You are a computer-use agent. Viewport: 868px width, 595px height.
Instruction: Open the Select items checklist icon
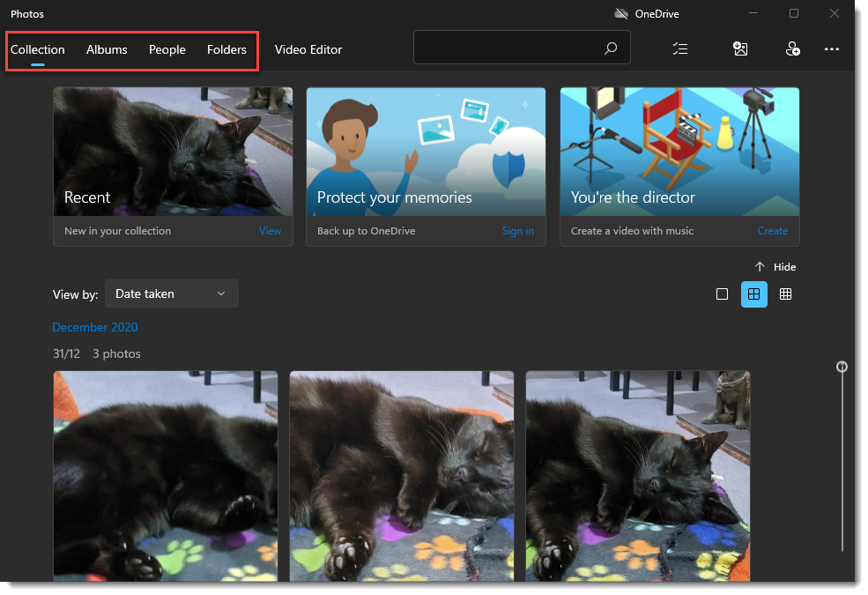(x=679, y=49)
